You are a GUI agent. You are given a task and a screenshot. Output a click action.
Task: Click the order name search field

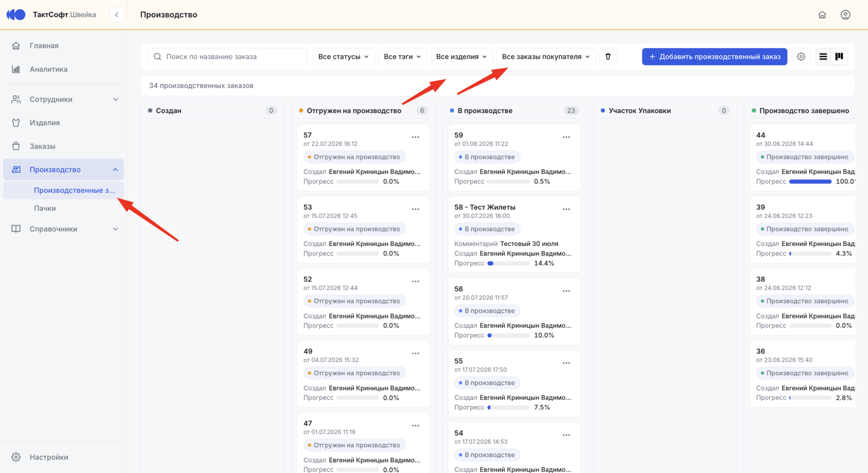point(227,56)
